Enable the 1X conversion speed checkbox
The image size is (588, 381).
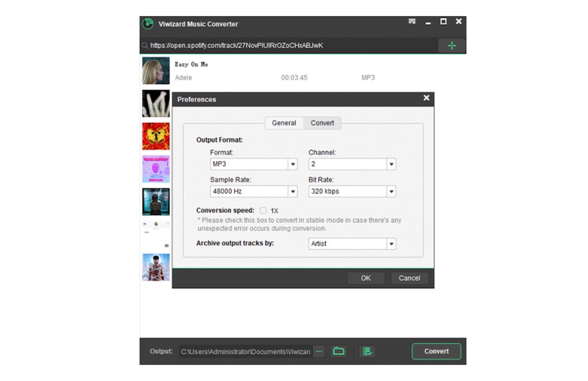click(x=263, y=210)
